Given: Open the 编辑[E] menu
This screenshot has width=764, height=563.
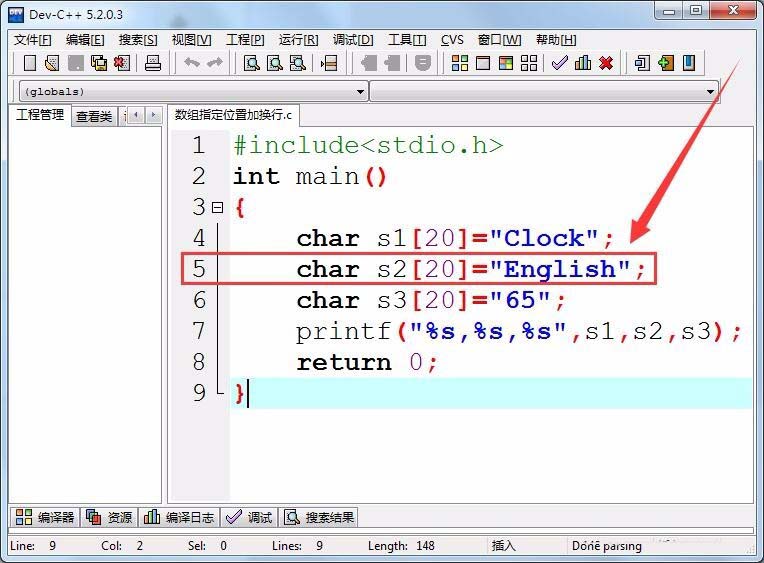Looking at the screenshot, I should point(85,39).
